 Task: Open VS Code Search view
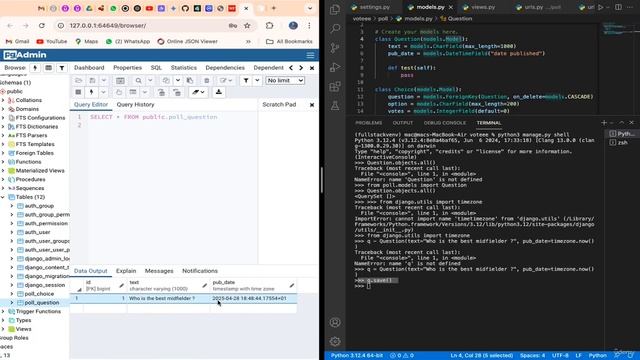click(335, 28)
